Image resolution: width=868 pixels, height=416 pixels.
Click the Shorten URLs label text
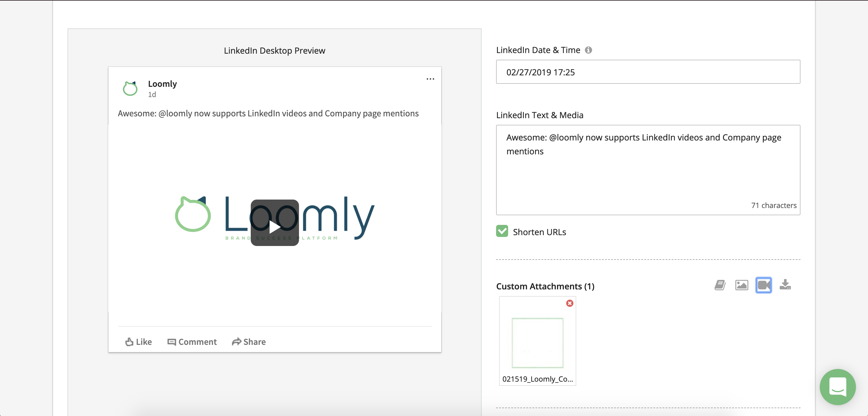click(x=539, y=232)
